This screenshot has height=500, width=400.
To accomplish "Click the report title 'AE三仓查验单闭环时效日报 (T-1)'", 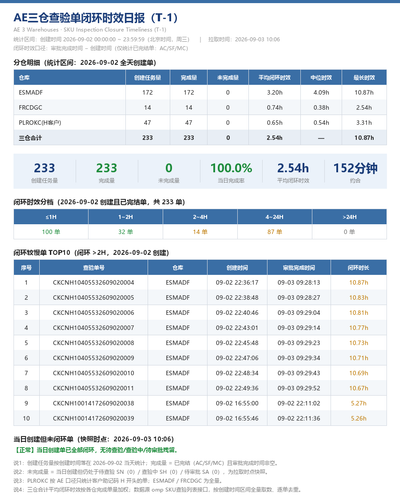I will point(96,18).
